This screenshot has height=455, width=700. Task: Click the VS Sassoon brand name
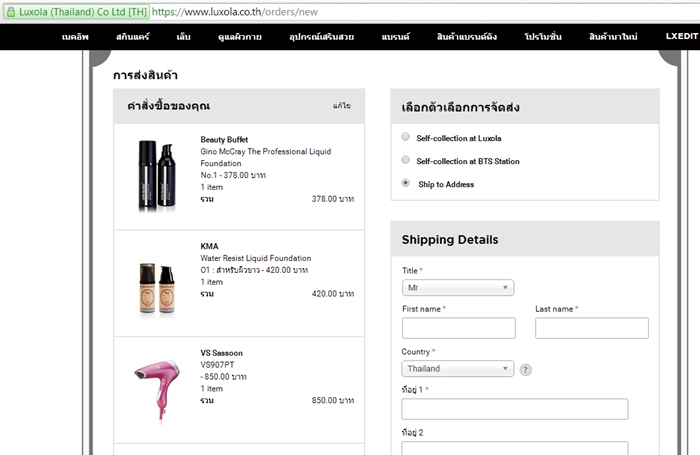click(x=221, y=353)
